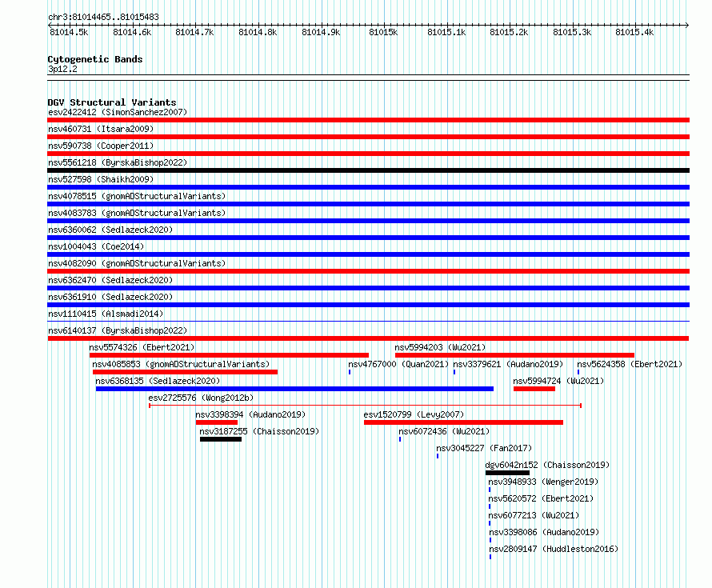Select nsv5620572 (Ebert2021) label
Image resolution: width=712 pixels, height=588 pixels.
[541, 498]
